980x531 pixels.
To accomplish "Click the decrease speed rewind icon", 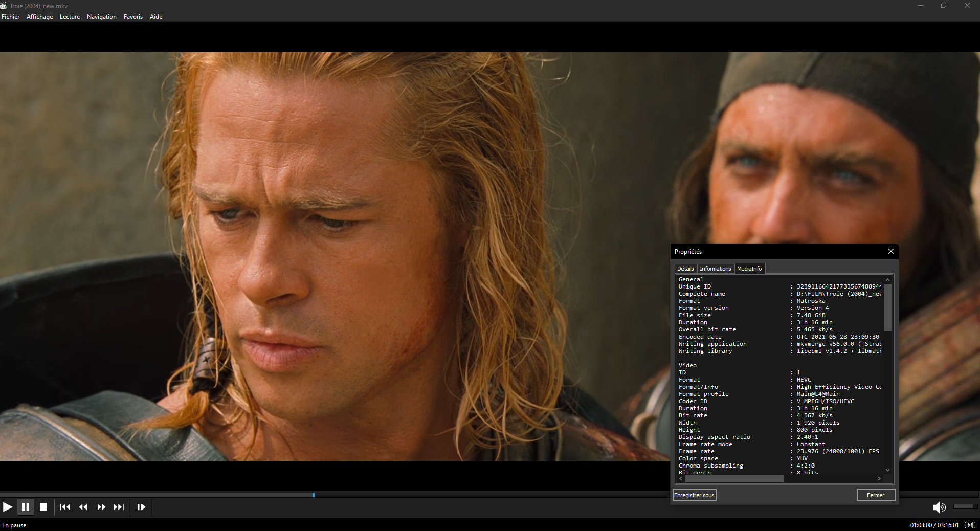I will click(x=83, y=507).
